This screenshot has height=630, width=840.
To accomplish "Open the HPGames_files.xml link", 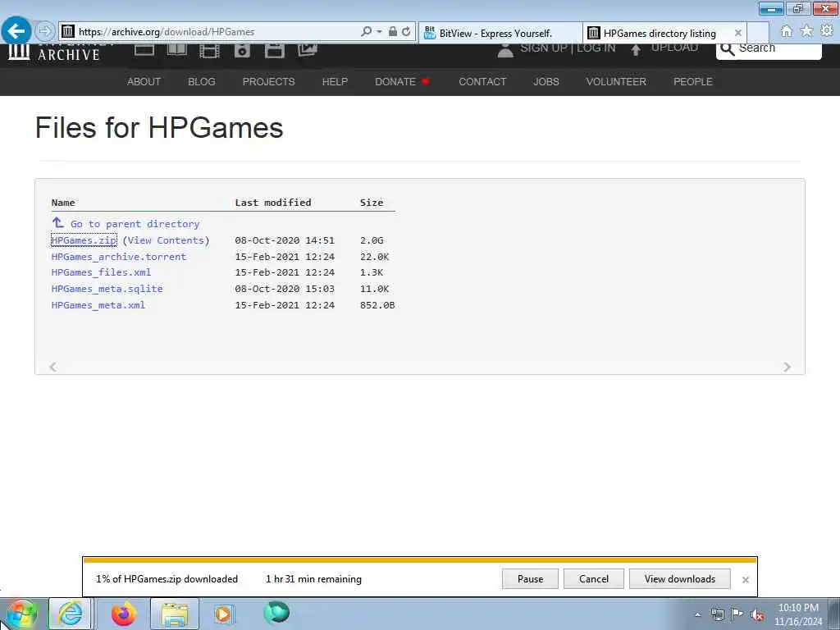I will 101,272.
